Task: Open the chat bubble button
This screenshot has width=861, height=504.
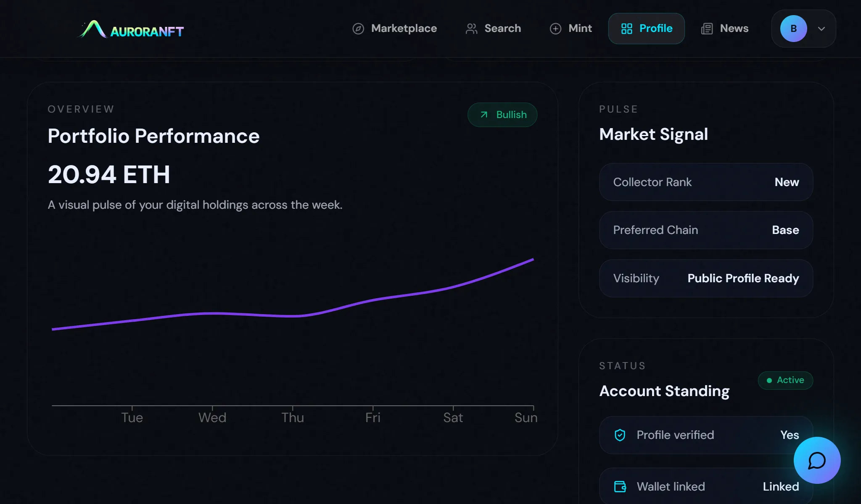Action: pos(817,460)
